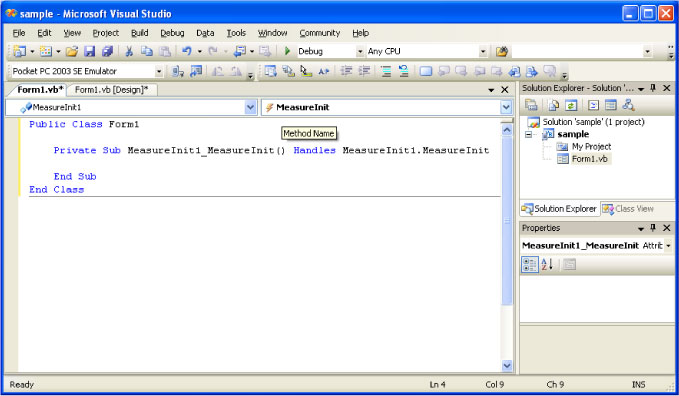Image resolution: width=679 pixels, height=396 pixels.
Task: Click the View Class Diagram icon
Action: point(628,105)
